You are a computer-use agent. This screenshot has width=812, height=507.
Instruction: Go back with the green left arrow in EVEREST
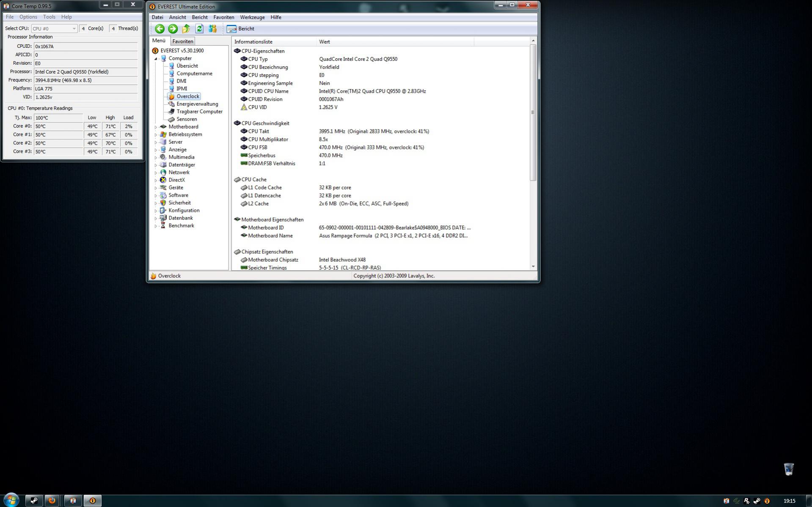point(160,29)
